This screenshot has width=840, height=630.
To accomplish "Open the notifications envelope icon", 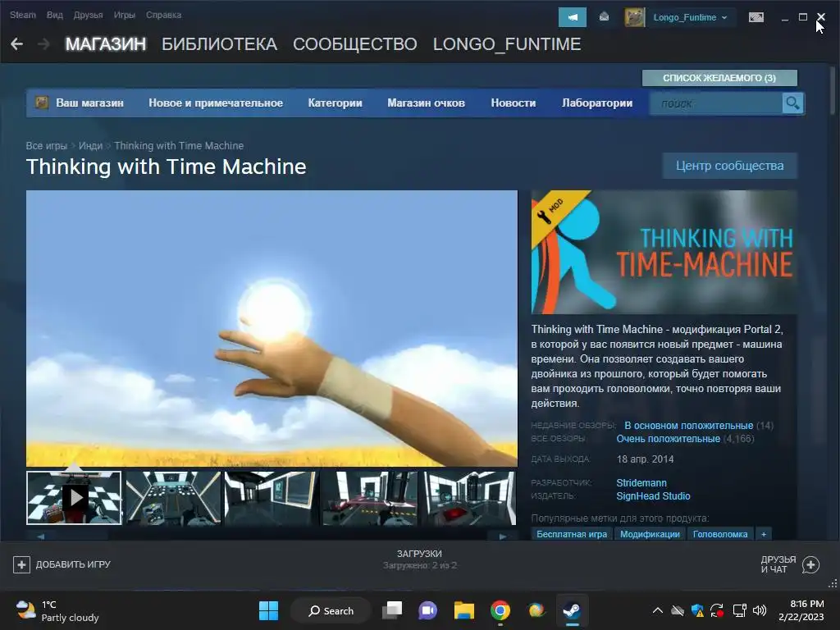I will tap(604, 17).
